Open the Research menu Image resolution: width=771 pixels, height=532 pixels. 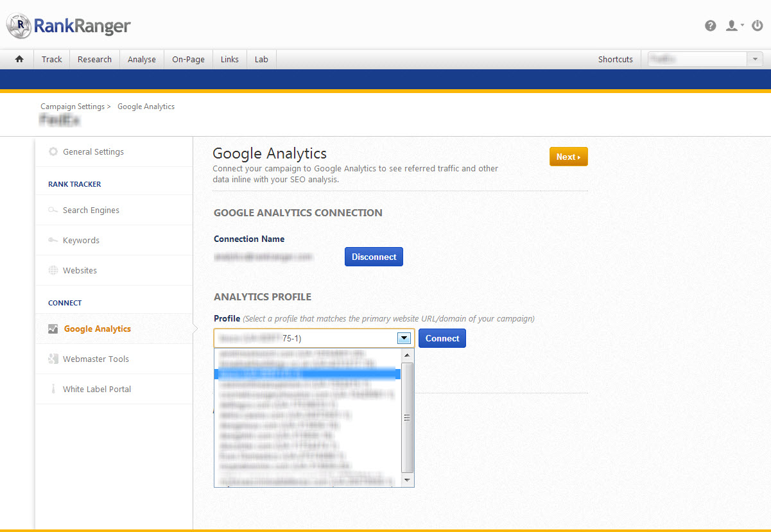(94, 59)
